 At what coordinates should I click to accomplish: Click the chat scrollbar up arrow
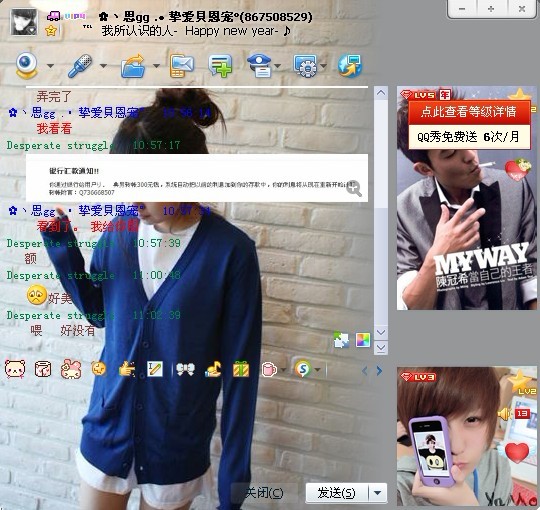click(381, 93)
